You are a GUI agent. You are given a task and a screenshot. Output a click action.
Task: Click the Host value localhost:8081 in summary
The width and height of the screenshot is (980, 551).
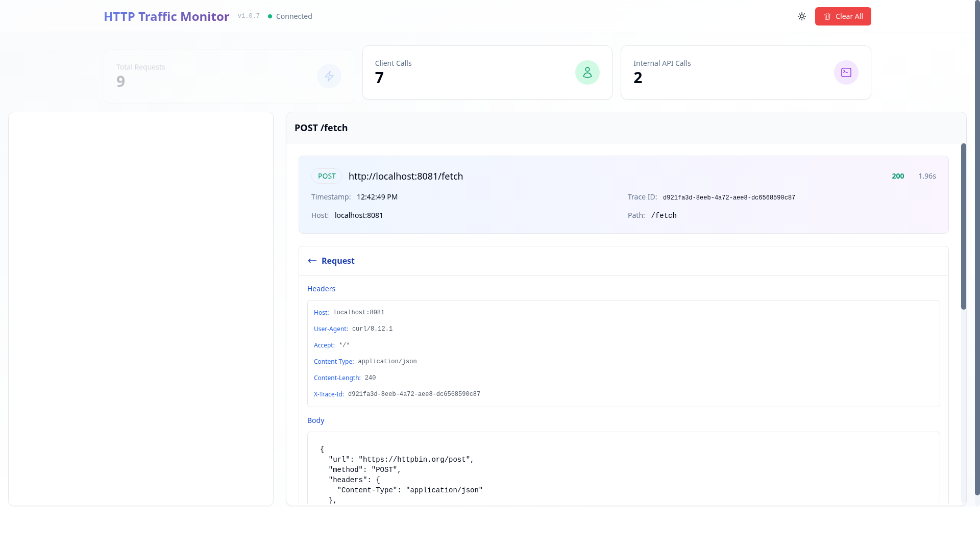point(359,215)
